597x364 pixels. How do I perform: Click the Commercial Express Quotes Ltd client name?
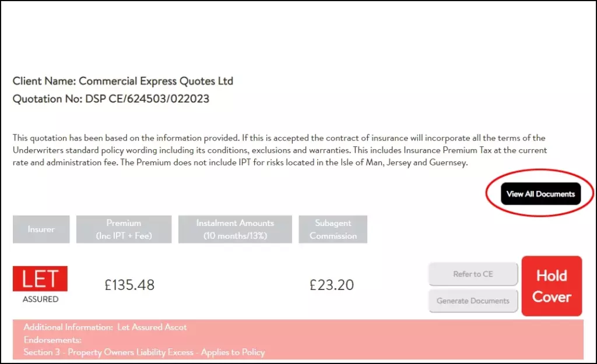click(156, 81)
